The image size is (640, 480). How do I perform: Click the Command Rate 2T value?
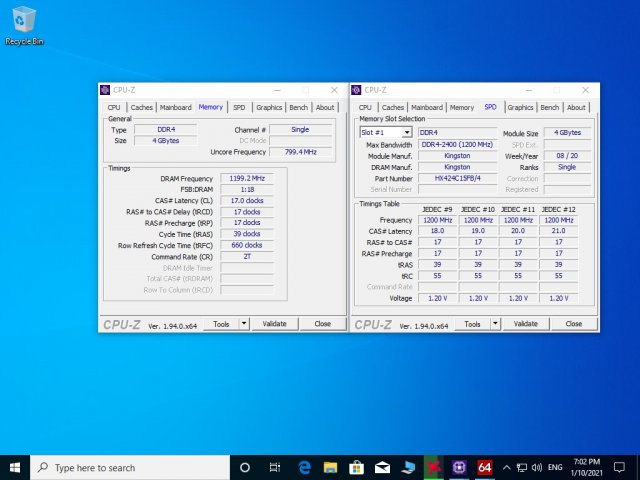click(x=247, y=256)
